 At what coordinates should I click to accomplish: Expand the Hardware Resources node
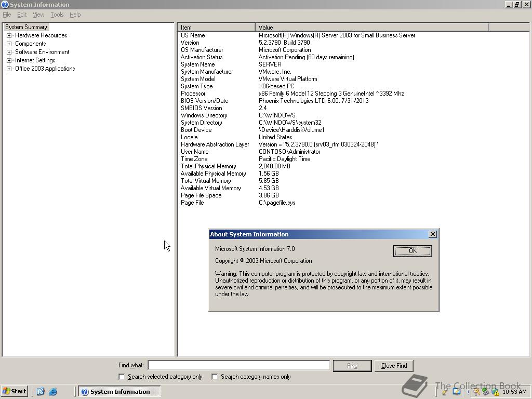[9, 35]
